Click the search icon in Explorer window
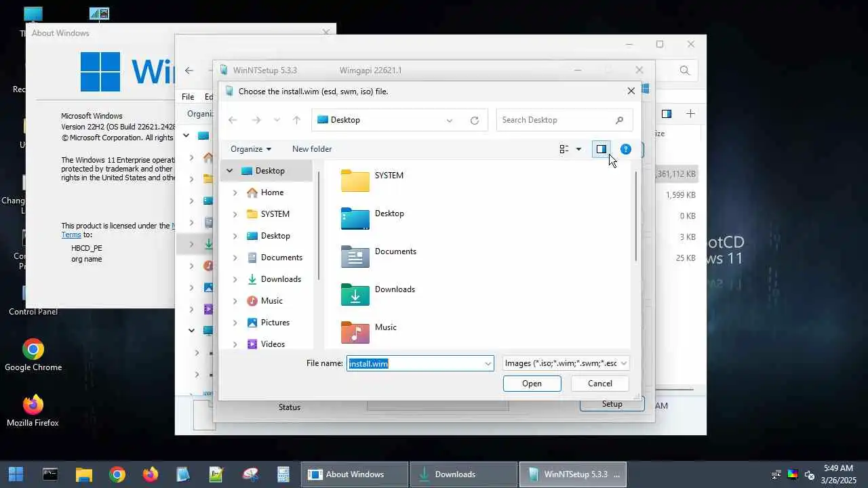This screenshot has width=868, height=488. pyautogui.click(x=684, y=70)
